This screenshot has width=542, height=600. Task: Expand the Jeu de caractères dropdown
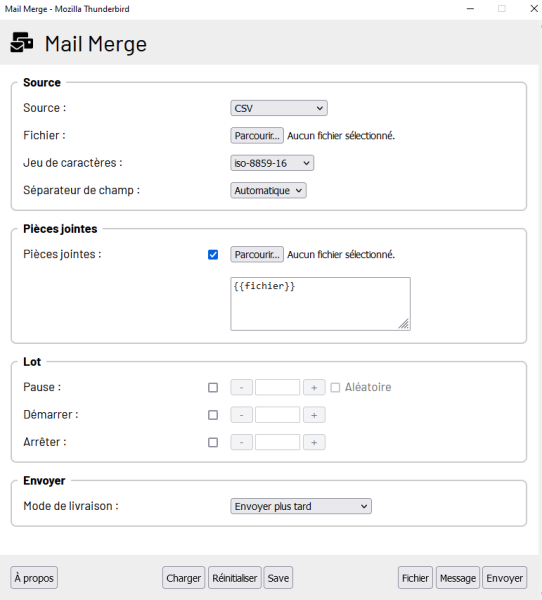272,163
